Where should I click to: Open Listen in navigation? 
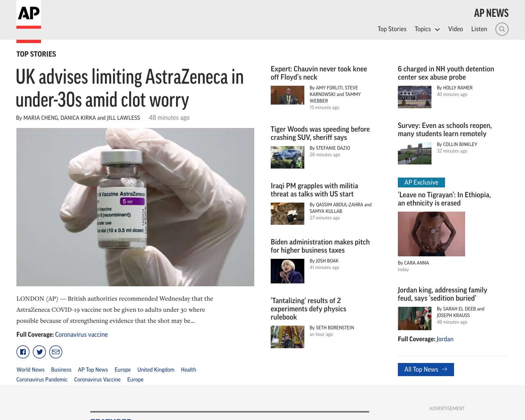[x=479, y=29]
